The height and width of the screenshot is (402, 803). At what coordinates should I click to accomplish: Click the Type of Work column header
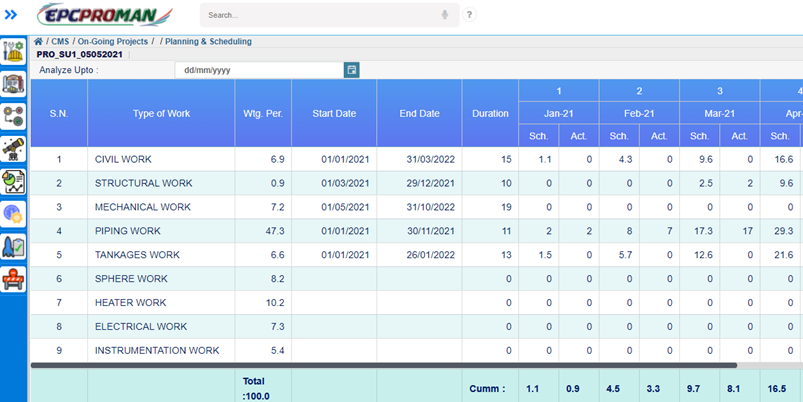tap(161, 114)
